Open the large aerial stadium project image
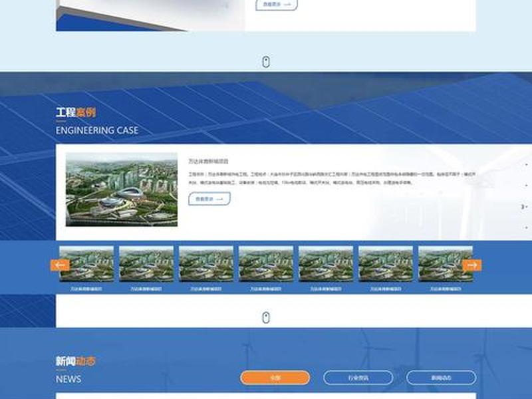The width and height of the screenshot is (532, 399). click(x=122, y=190)
